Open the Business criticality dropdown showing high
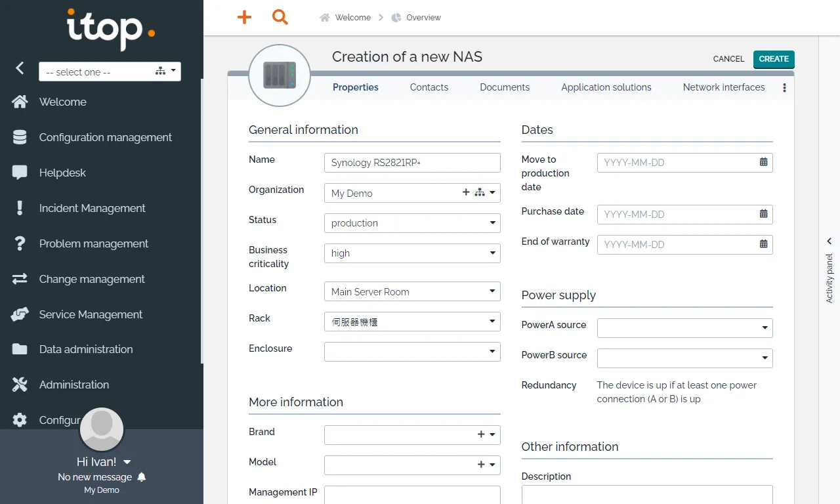Screen dimensions: 840x504 click(x=412, y=253)
